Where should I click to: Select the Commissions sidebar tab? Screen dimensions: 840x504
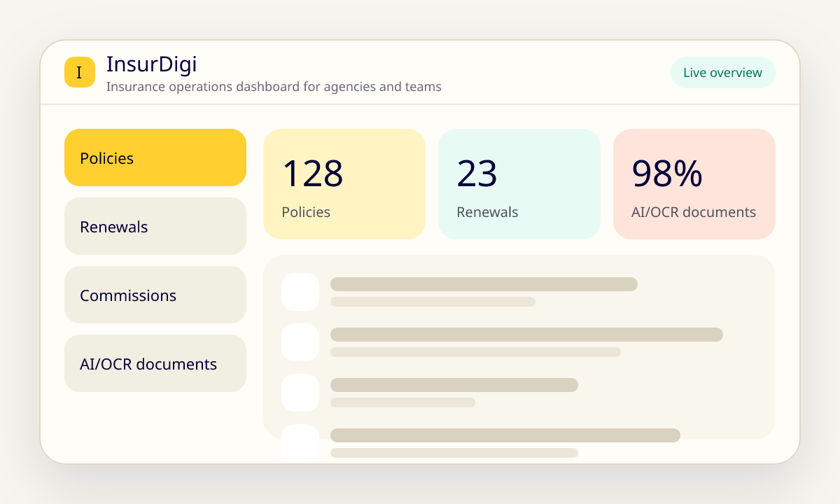(x=155, y=295)
